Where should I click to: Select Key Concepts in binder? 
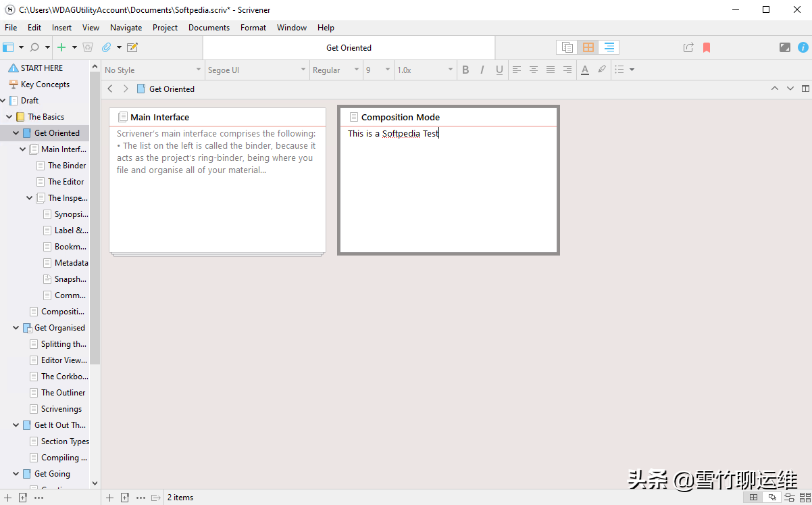point(45,85)
